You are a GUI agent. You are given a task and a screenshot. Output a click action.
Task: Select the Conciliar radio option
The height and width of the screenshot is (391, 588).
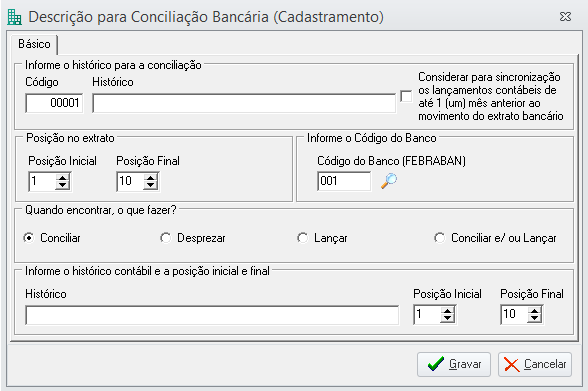[28, 238]
